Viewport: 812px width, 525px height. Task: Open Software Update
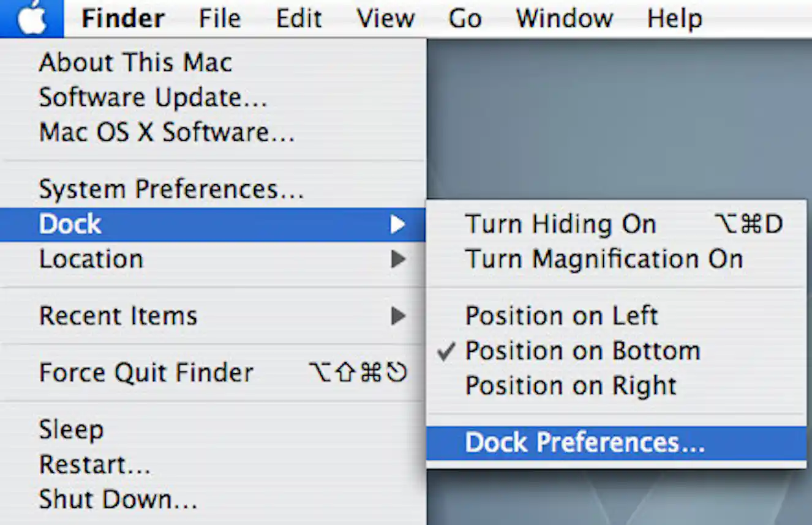[151, 98]
